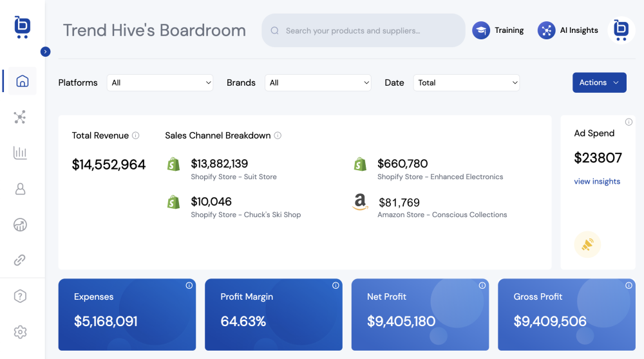This screenshot has height=359, width=644.
Task: Expand the sidebar with arrow toggle
Action: [46, 52]
